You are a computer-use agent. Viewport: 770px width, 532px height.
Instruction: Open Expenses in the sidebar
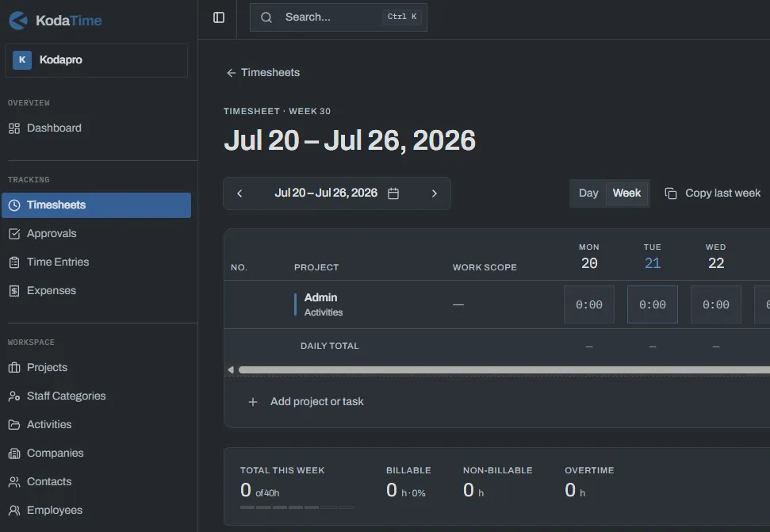point(96,290)
